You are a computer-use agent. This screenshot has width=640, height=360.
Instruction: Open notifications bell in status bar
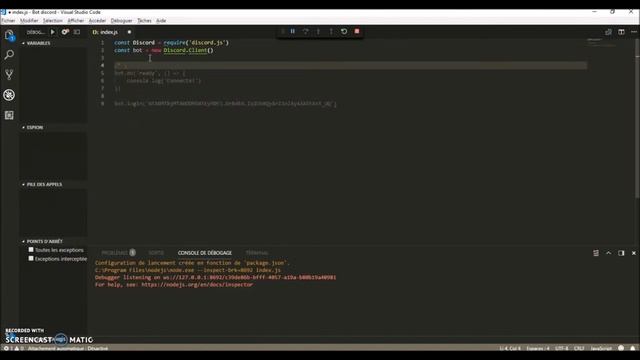pyautogui.click(x=633, y=348)
